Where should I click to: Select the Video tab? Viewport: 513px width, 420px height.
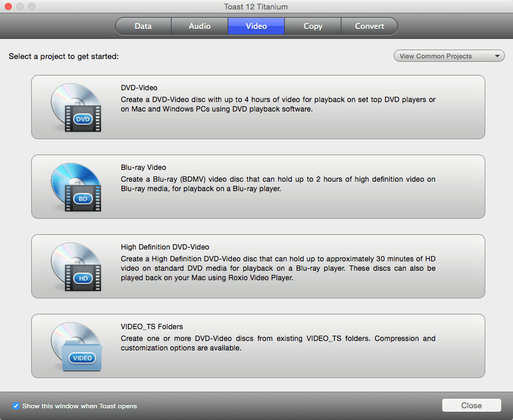point(256,26)
